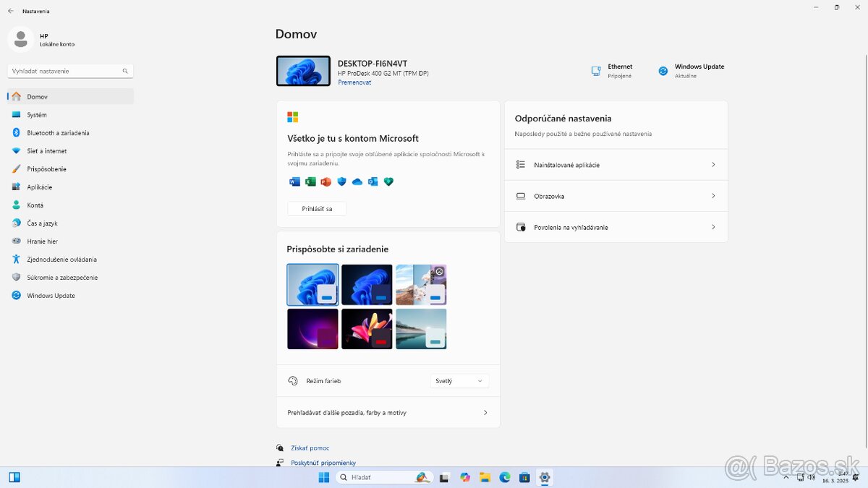This screenshot has width=868, height=488.
Task: Open File Explorer from the taskbar
Action: point(485,477)
